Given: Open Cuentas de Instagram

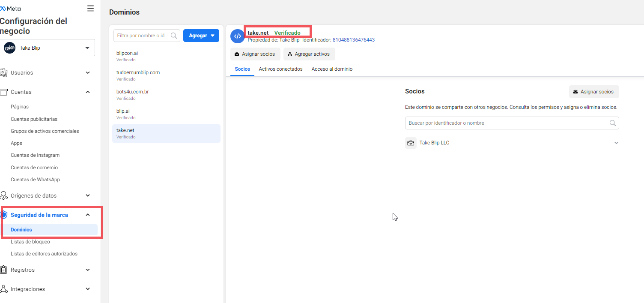Looking at the screenshot, I should pos(35,155).
